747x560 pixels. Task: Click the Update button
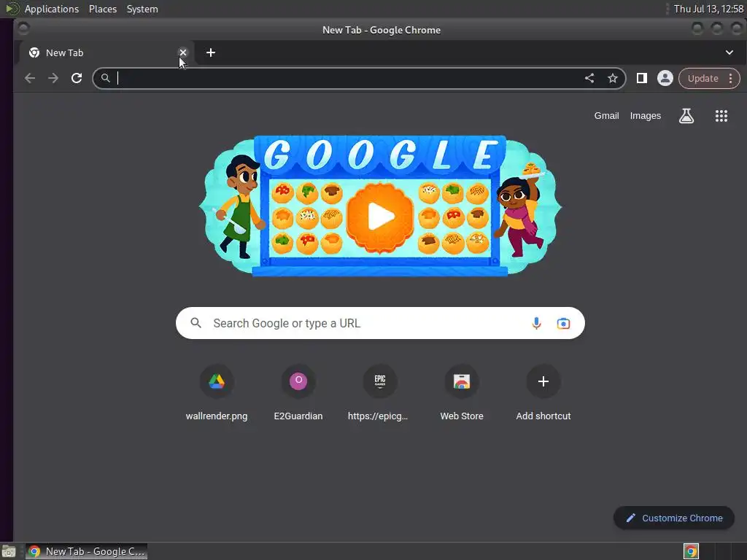[x=703, y=78]
